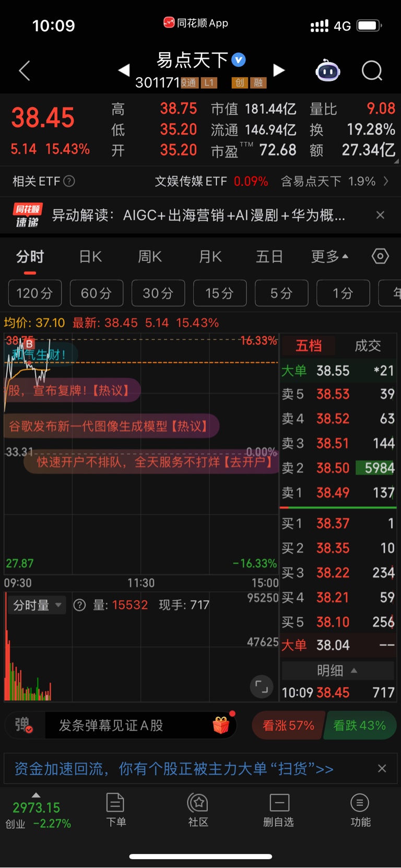The width and height of the screenshot is (401, 868).
Task: Expand chart to fullscreen icon
Action: coord(262,687)
